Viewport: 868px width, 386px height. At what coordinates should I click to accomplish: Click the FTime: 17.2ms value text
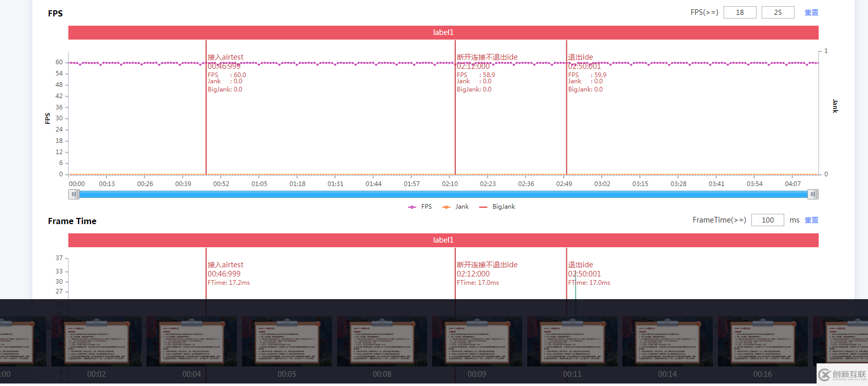click(x=229, y=283)
